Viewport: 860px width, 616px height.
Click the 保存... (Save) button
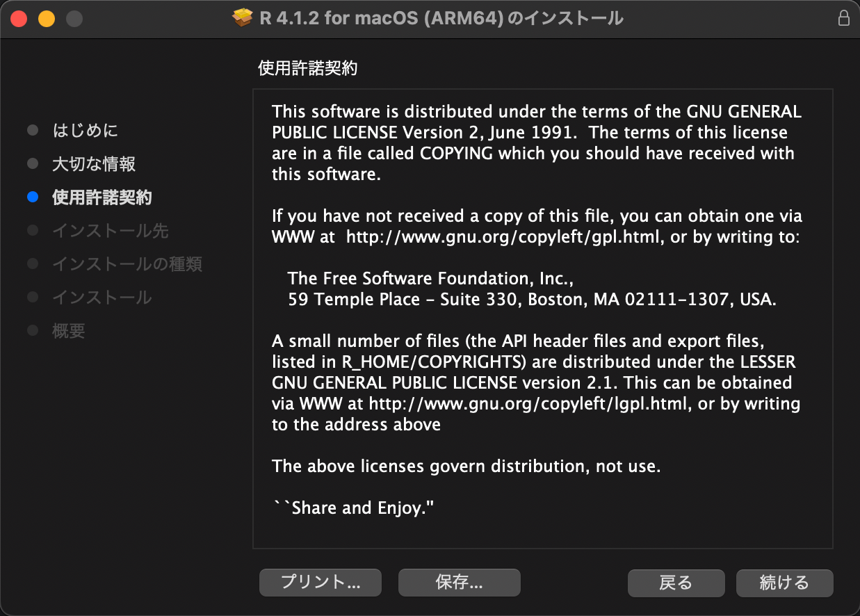tap(460, 583)
